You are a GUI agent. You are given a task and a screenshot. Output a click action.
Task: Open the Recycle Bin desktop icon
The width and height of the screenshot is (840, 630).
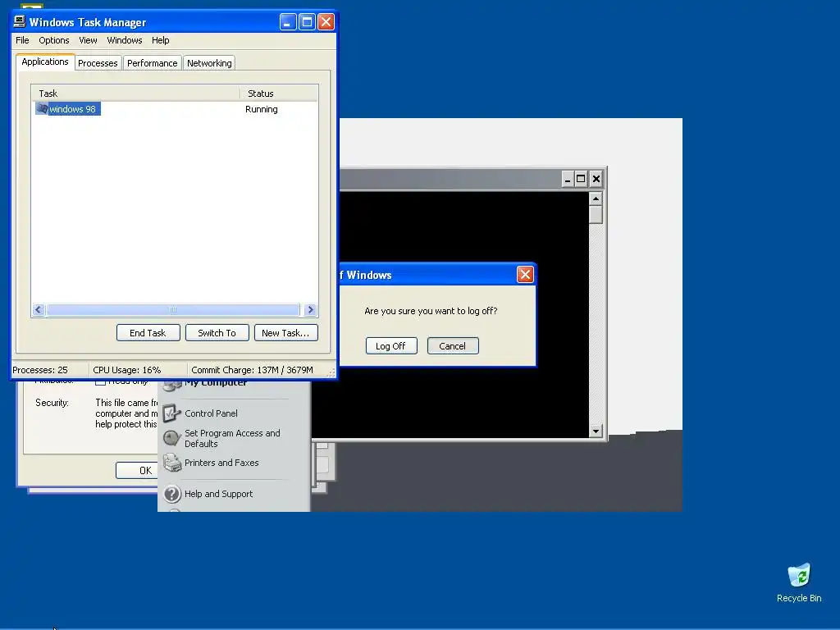[x=799, y=583]
